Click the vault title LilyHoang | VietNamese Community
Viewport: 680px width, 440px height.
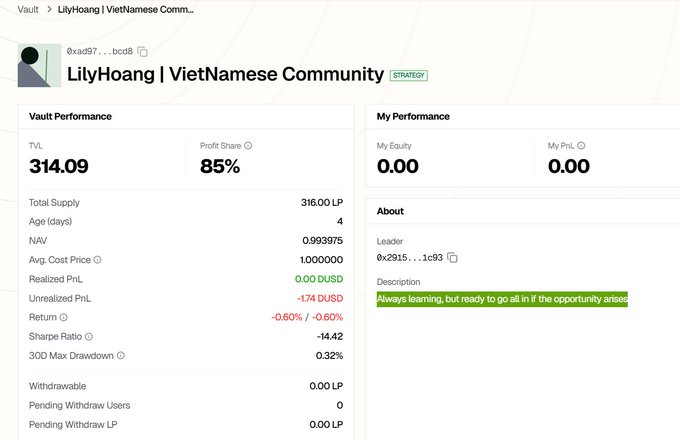[226, 74]
